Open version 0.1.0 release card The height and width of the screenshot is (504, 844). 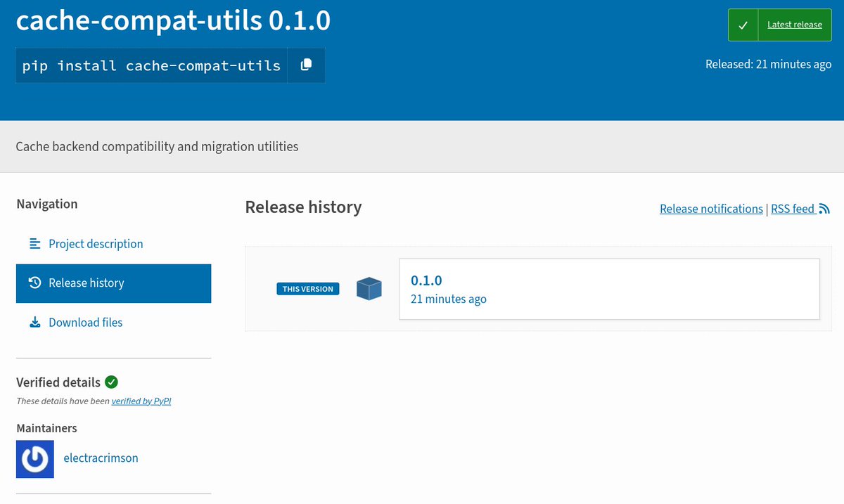[x=609, y=289]
